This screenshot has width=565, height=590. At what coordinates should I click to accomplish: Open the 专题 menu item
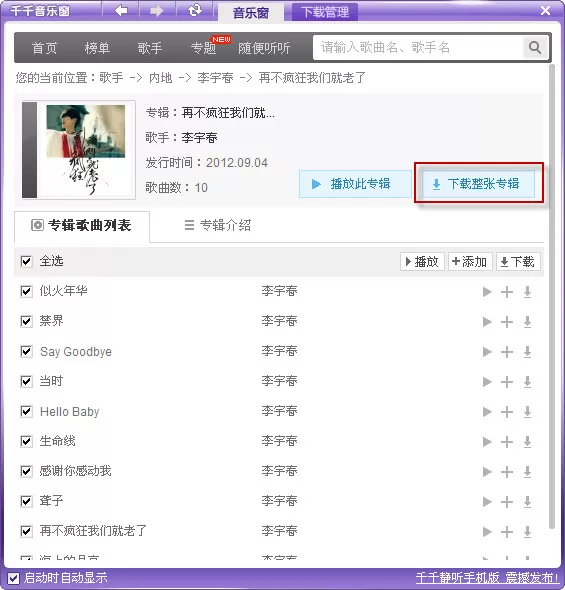204,48
